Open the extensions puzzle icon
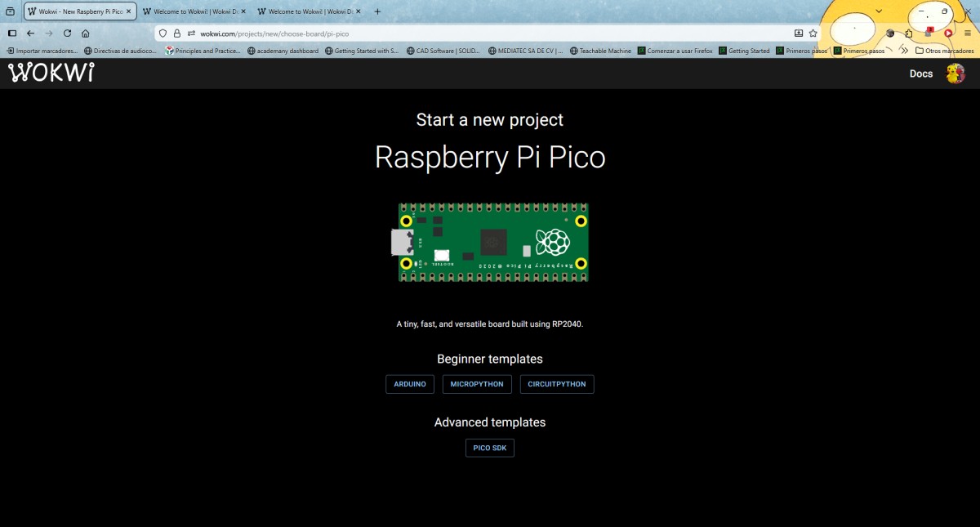Screen dimensions: 980x527 (909, 33)
